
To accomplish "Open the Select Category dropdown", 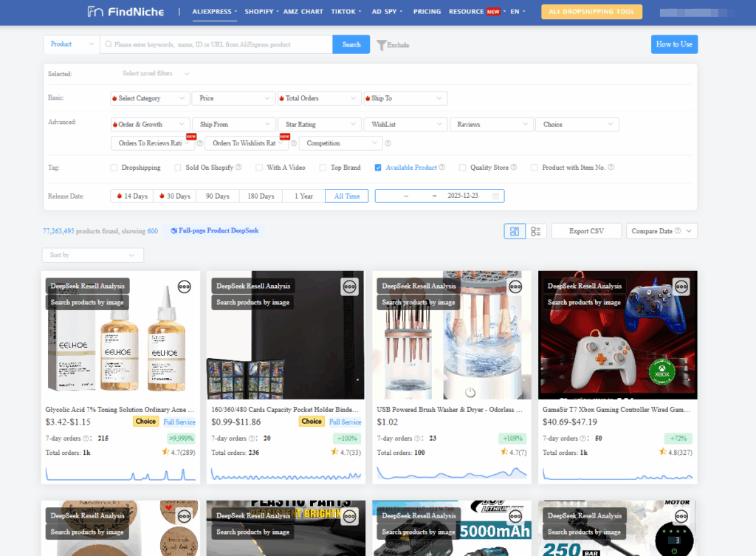I will 149,97.
